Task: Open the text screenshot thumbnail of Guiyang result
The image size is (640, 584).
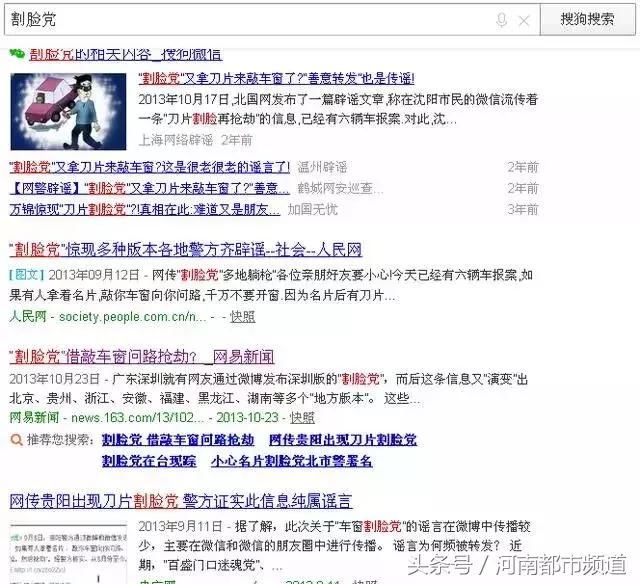Action: (x=68, y=552)
